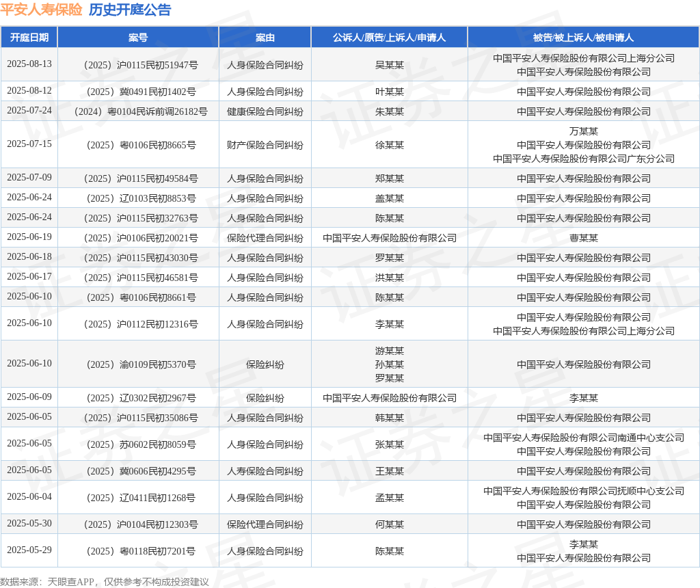Viewport: 700px width, 588px height.
Task: Click cause 财产保险合同纠纷
Action: click(265, 145)
